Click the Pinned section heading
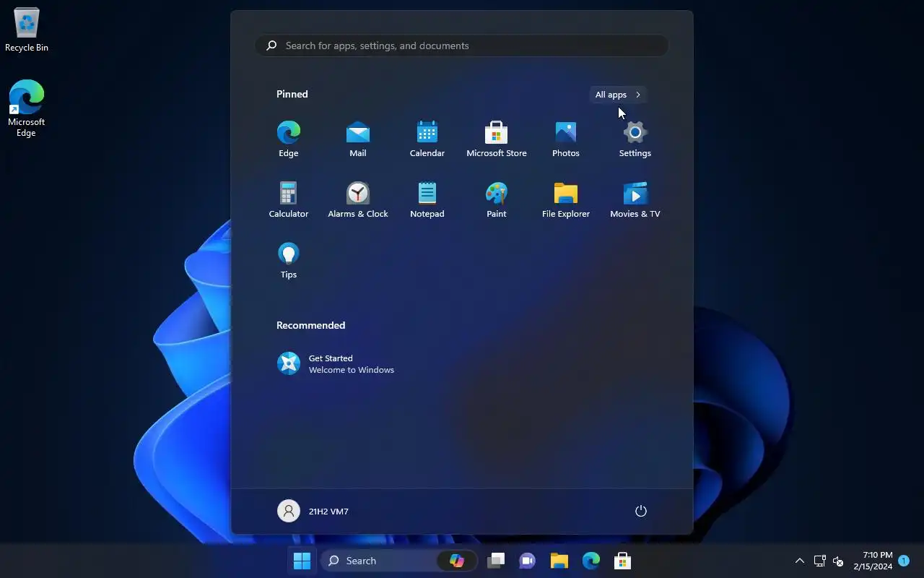Viewport: 924px width, 578px height. point(292,94)
